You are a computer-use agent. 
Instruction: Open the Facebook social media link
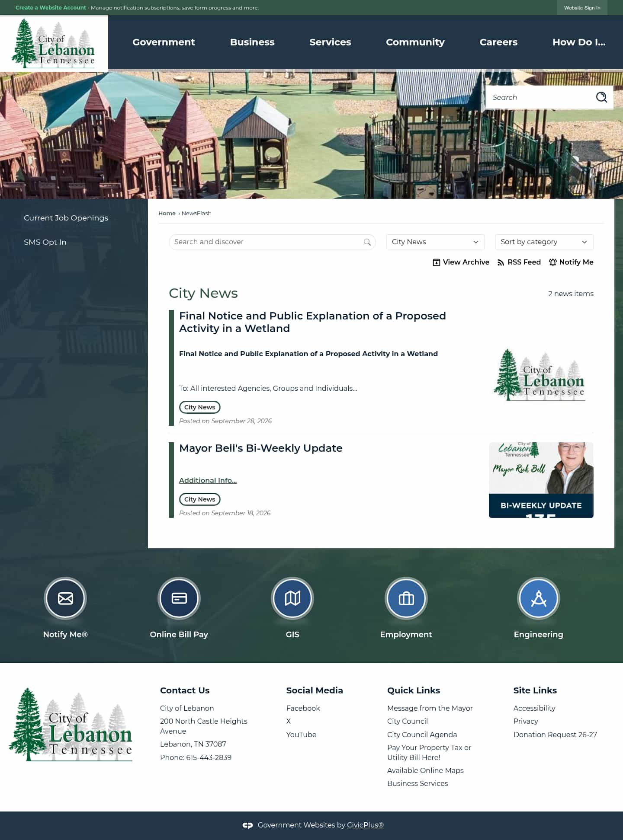[x=303, y=708]
